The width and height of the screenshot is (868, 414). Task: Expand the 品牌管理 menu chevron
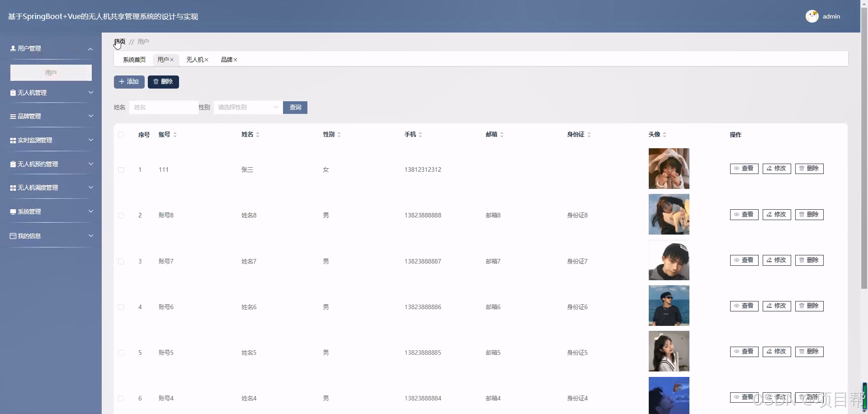pos(90,116)
